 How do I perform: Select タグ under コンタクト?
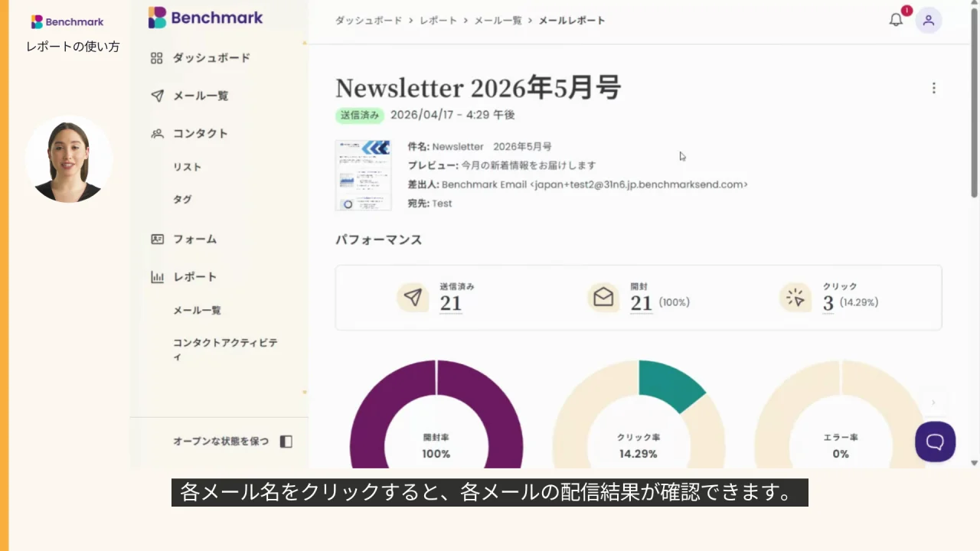[182, 199]
